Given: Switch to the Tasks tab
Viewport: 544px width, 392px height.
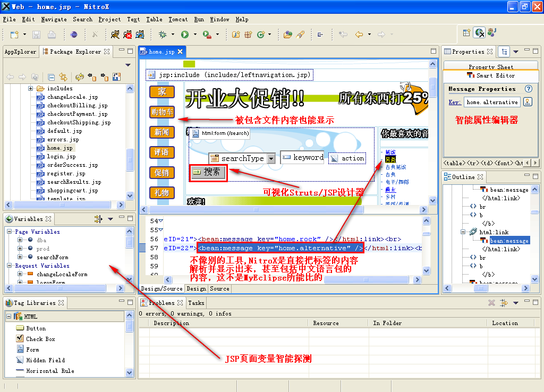Looking at the screenshot, I should click(196, 303).
